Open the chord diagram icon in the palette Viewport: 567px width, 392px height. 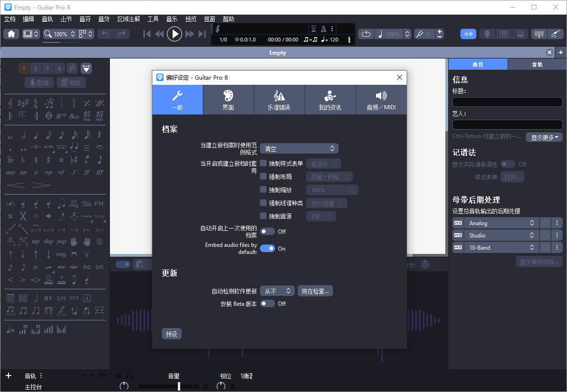coord(10,298)
